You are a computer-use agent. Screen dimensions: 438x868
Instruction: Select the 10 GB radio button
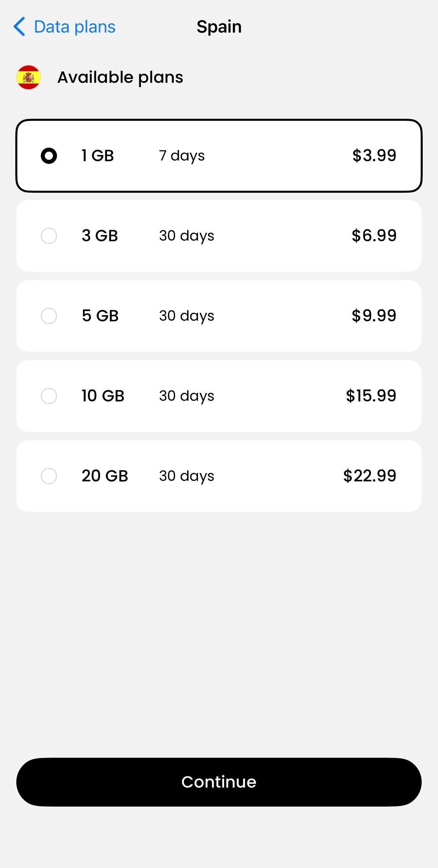click(49, 396)
